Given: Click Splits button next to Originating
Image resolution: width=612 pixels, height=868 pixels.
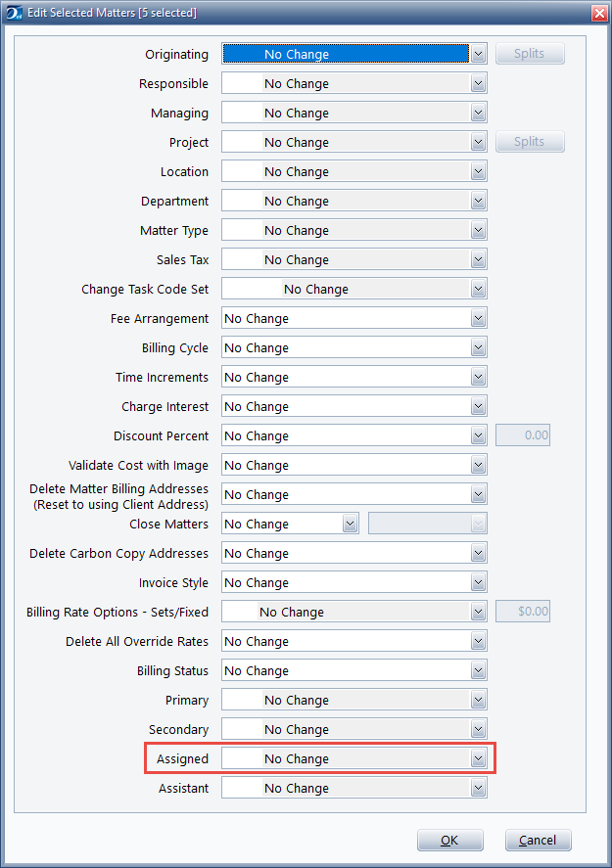Looking at the screenshot, I should [530, 54].
